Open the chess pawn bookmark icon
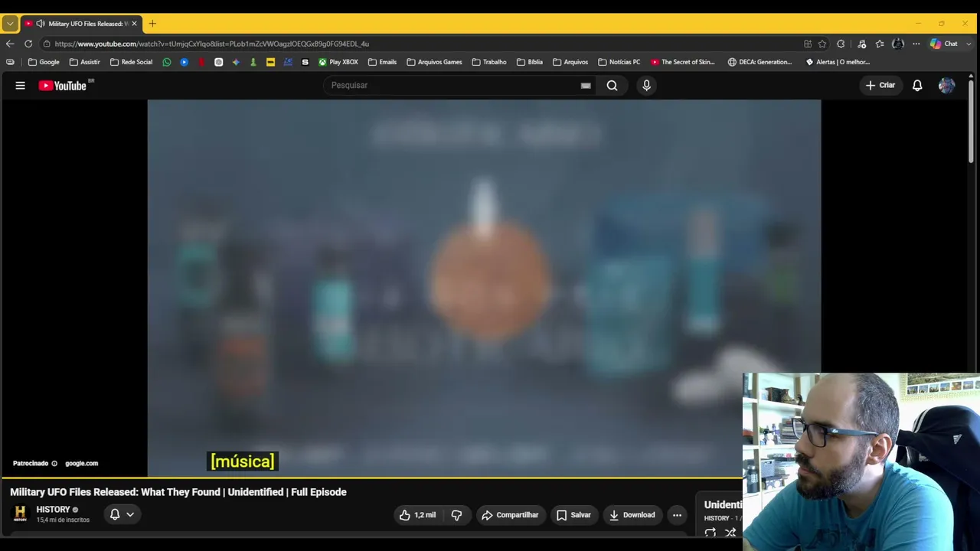980x551 pixels. coord(253,62)
